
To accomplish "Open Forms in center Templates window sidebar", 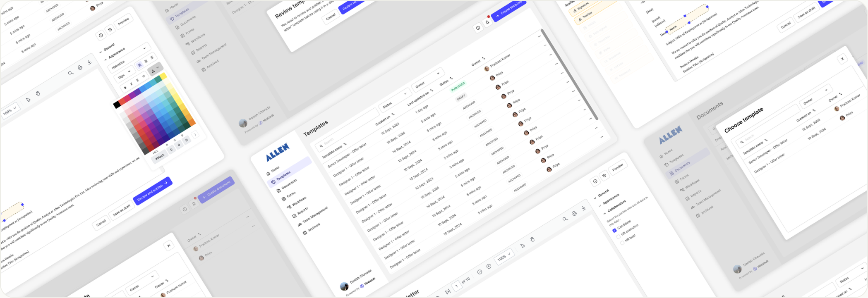I will pos(289,195).
